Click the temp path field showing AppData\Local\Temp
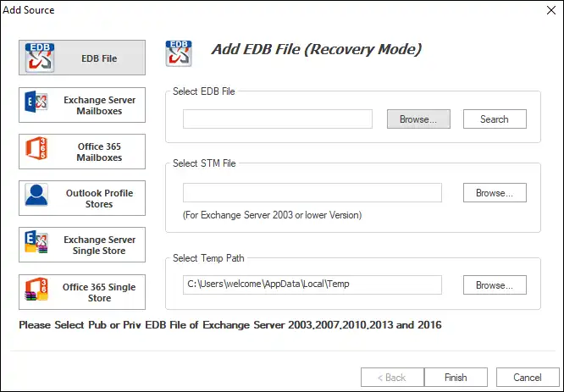564x392 pixels. click(x=312, y=284)
